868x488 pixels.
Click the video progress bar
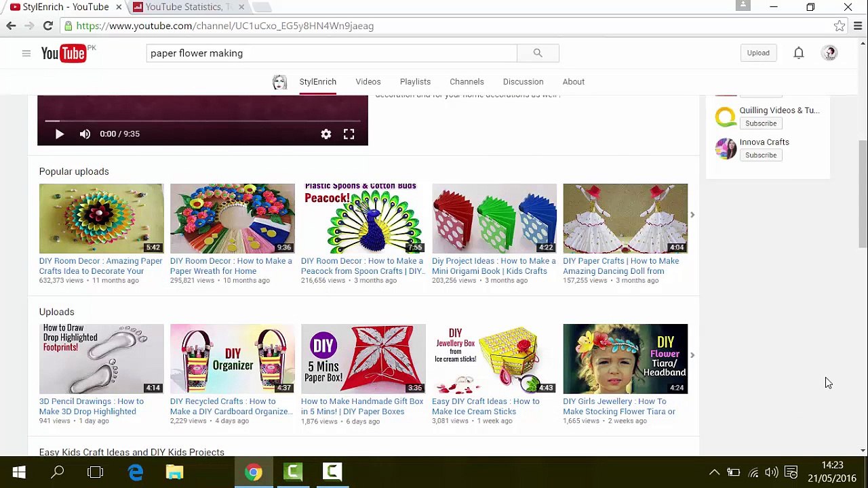click(x=203, y=121)
